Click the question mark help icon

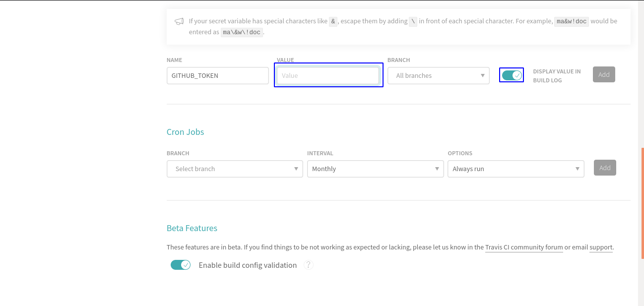(309, 265)
